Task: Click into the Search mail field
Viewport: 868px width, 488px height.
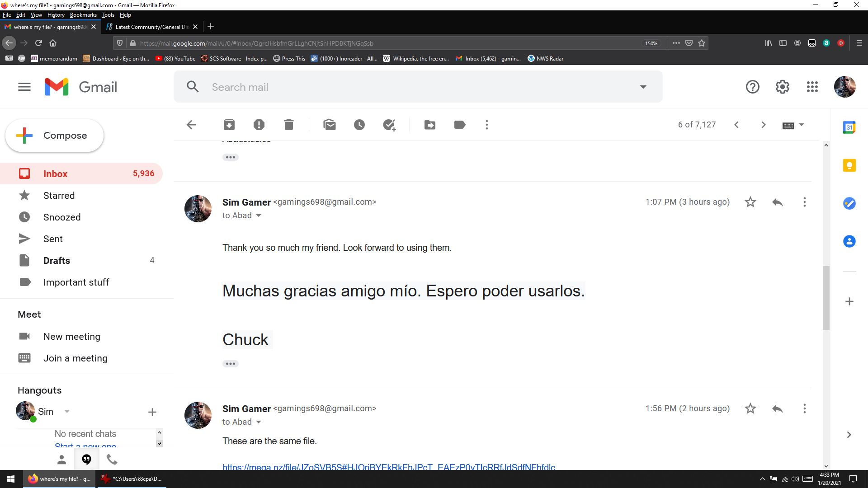Action: point(407,87)
